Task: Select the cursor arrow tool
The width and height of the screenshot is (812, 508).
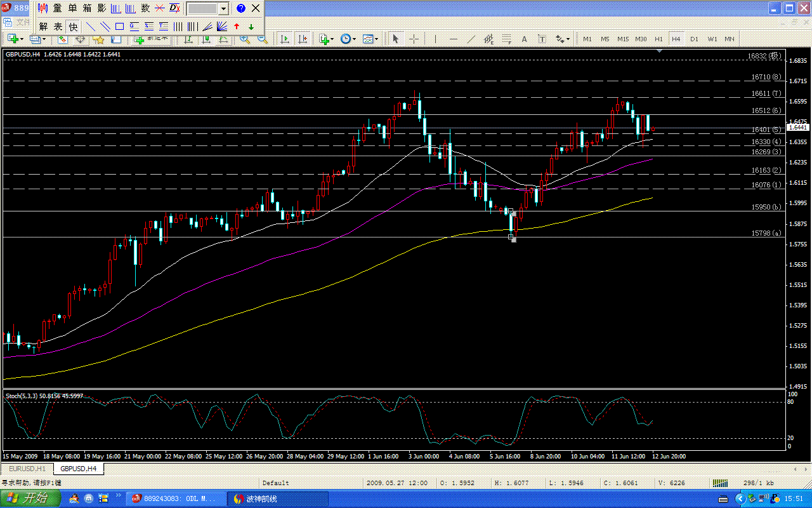Action: click(396, 39)
